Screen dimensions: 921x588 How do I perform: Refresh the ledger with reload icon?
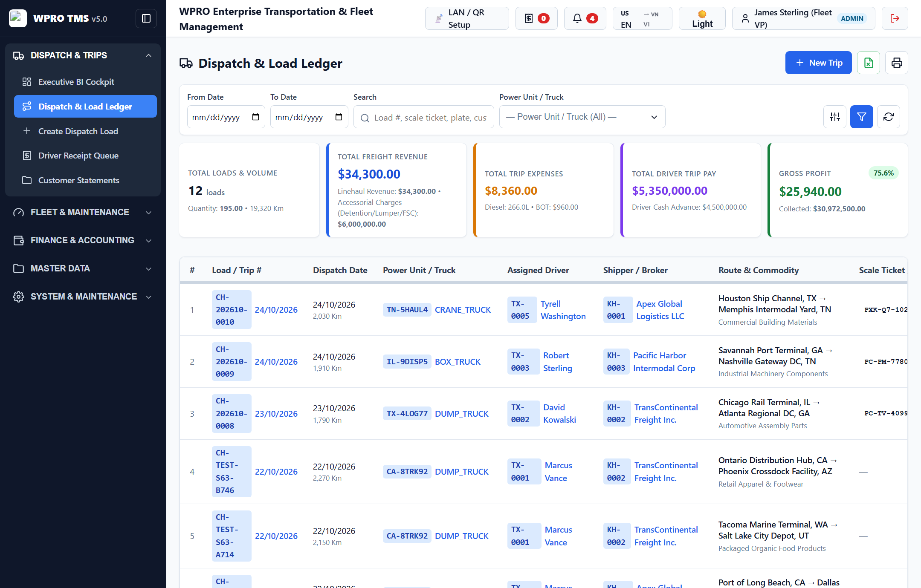pyautogui.click(x=889, y=117)
